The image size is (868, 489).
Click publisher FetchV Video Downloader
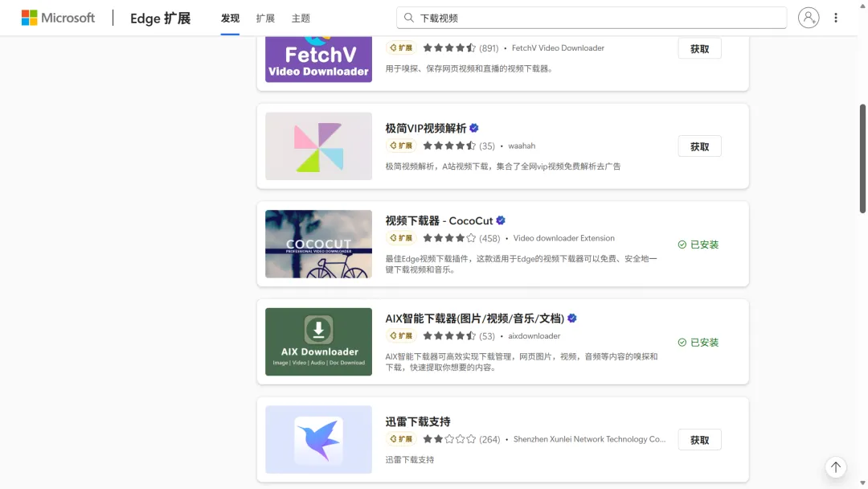coord(558,48)
